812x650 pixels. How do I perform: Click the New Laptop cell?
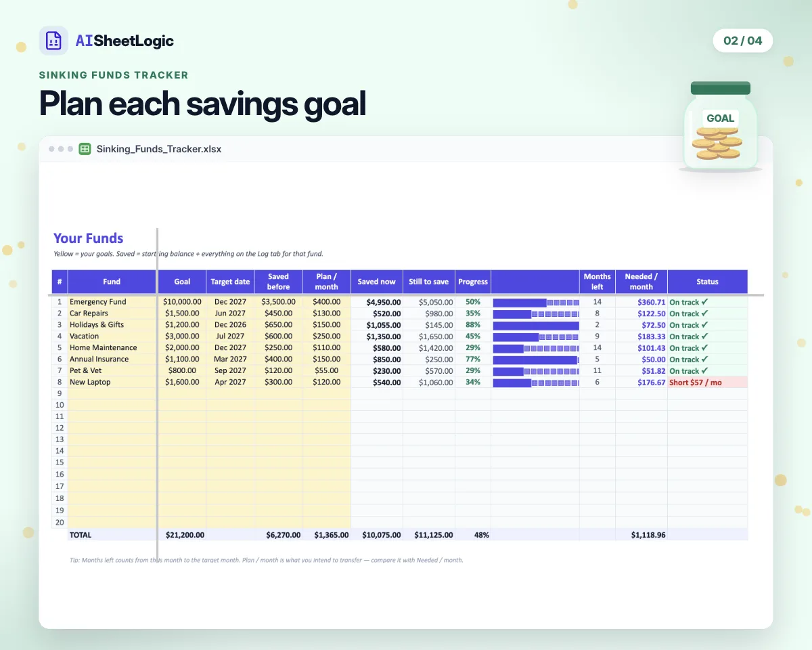(112, 383)
